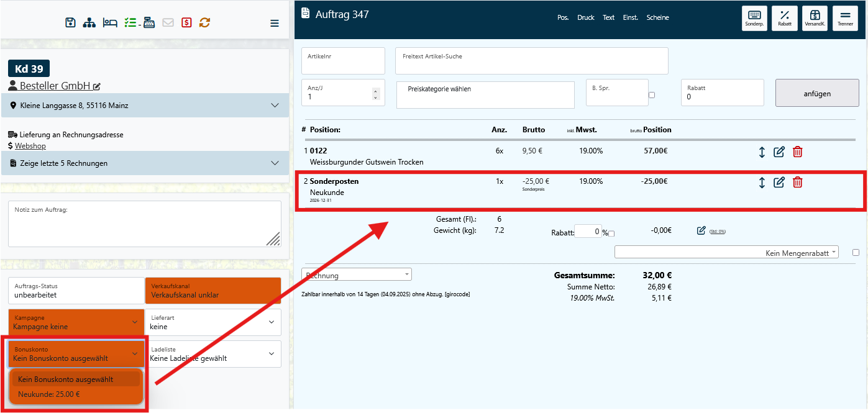The image size is (868, 413).
Task: Toggle the Kein Mengenrabatt checkbox
Action: pos(856,252)
